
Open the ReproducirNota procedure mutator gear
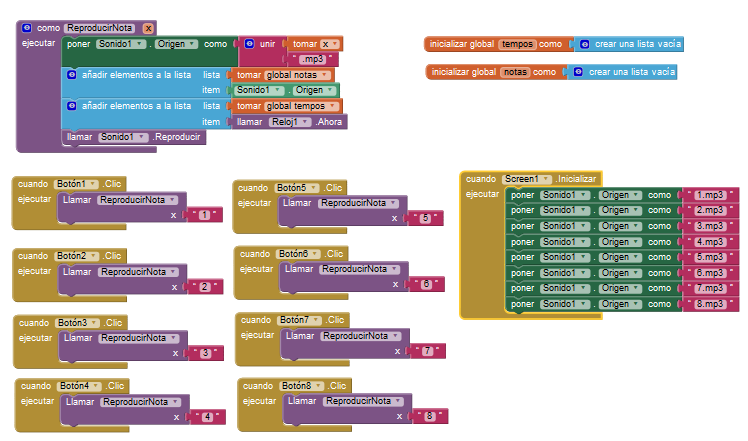(x=27, y=29)
